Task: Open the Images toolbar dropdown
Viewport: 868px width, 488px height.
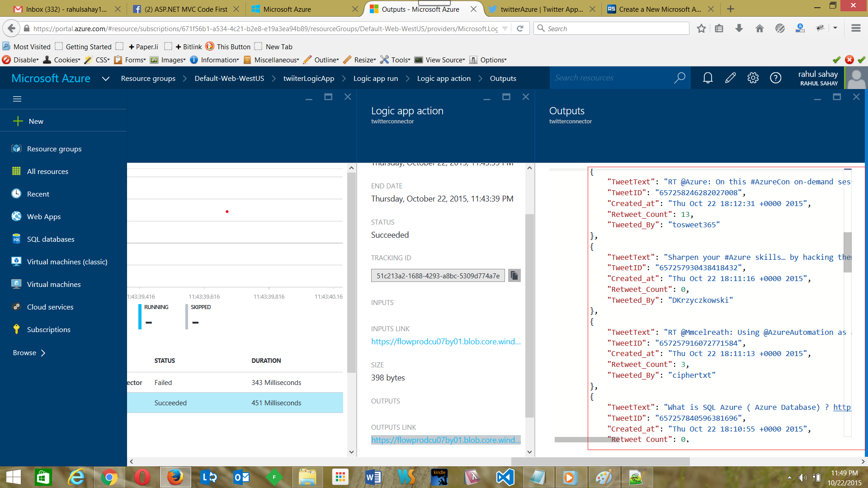Action: pyautogui.click(x=168, y=60)
